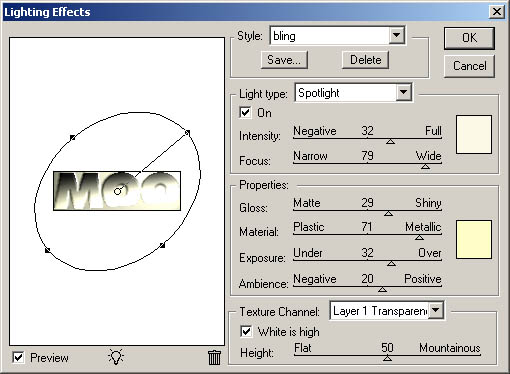Click the Delete style button
Viewport: 510px width, 374px height.
coord(365,60)
